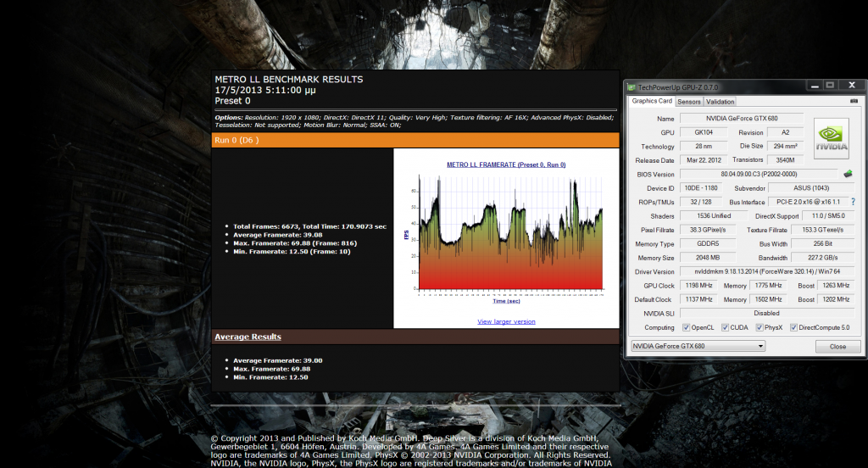Viewport: 868px width, 468px height.
Task: Click the Run 0 (D6) orange header
Action: (415, 140)
